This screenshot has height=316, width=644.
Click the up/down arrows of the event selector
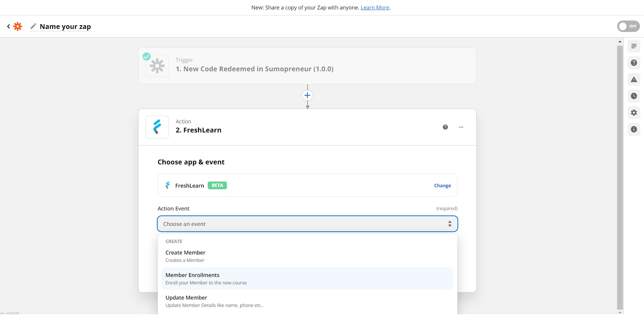click(x=450, y=224)
